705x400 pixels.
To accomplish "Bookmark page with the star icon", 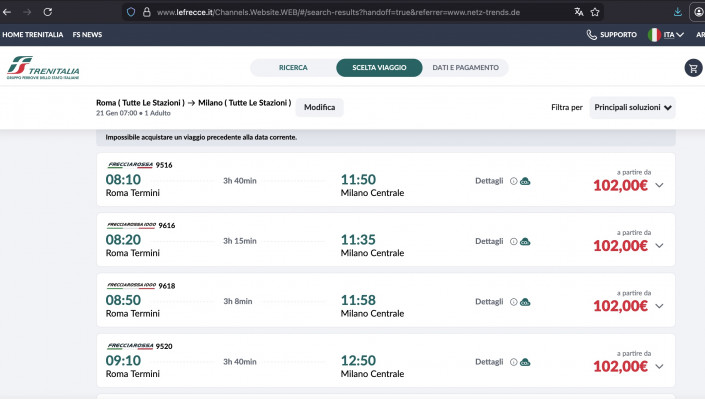I will point(596,12).
